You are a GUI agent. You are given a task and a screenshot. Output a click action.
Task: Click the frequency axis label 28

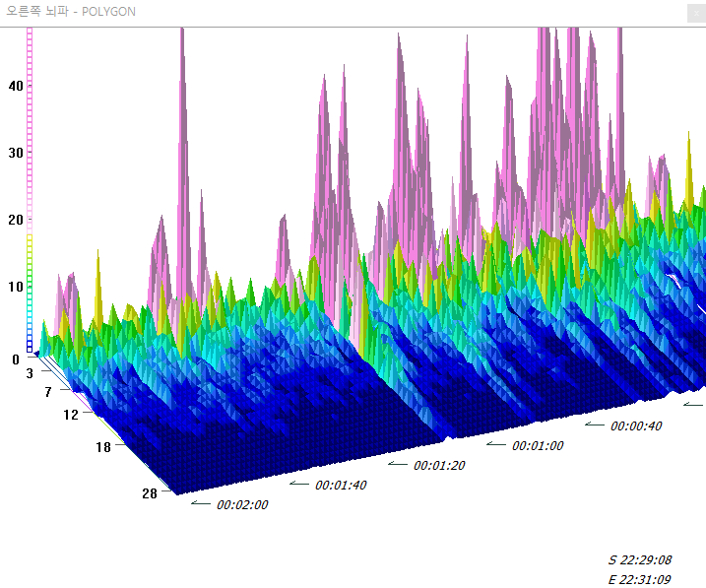(x=149, y=493)
